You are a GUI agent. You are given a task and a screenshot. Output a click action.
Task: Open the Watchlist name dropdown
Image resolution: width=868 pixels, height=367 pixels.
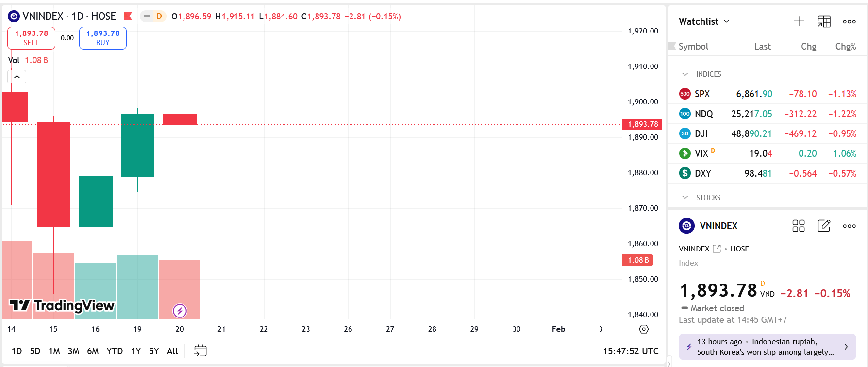[x=704, y=21]
